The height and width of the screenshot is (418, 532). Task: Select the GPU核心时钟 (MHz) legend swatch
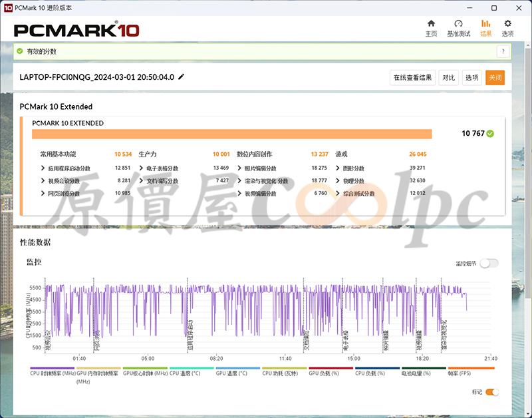point(145,368)
